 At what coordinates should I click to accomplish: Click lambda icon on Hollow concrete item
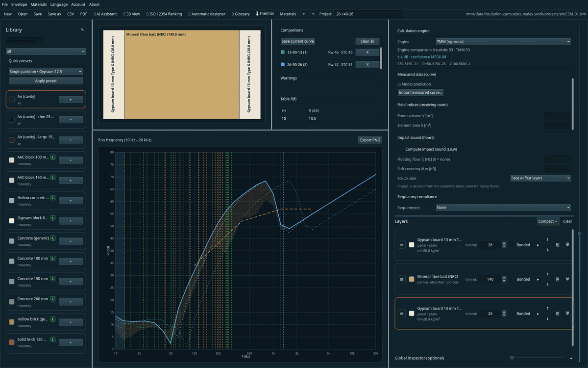pos(53,198)
